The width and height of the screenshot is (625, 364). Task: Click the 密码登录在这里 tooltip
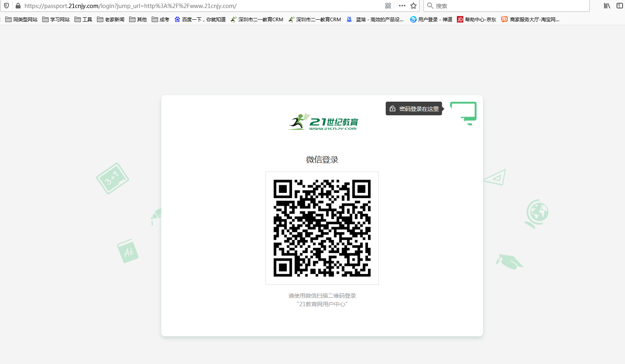tap(414, 108)
